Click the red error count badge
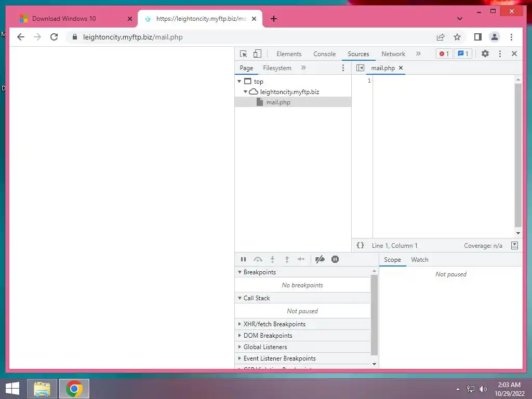532x399 pixels. point(444,54)
